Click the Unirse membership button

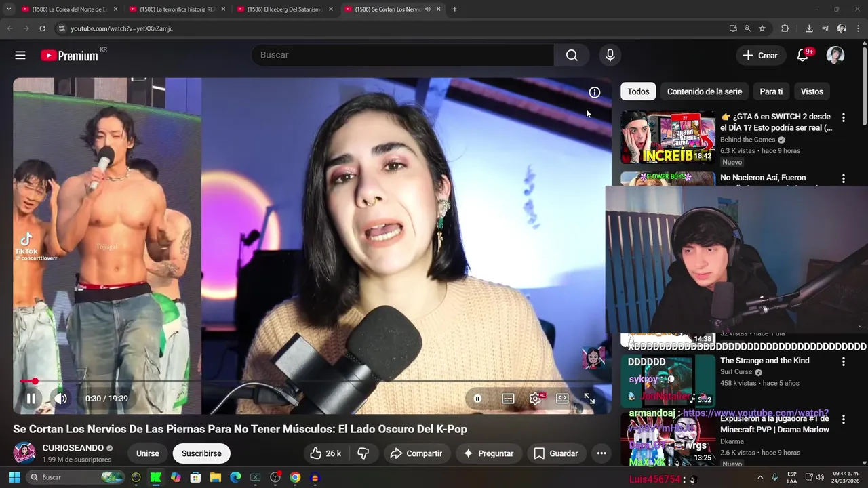coord(147,453)
